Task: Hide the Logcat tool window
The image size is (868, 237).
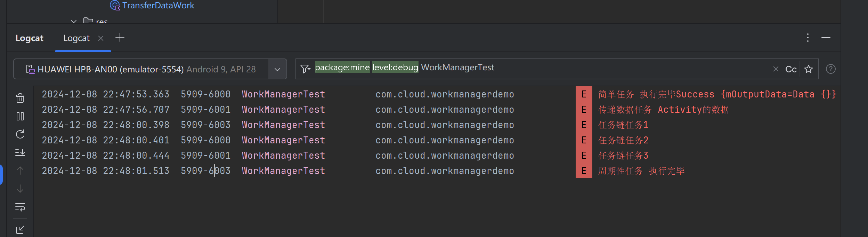Action: [x=826, y=38]
